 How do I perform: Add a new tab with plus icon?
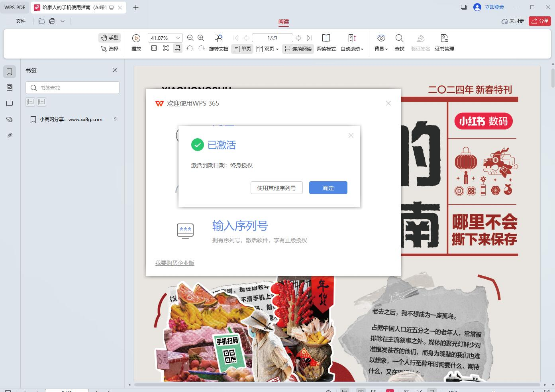pyautogui.click(x=136, y=7)
